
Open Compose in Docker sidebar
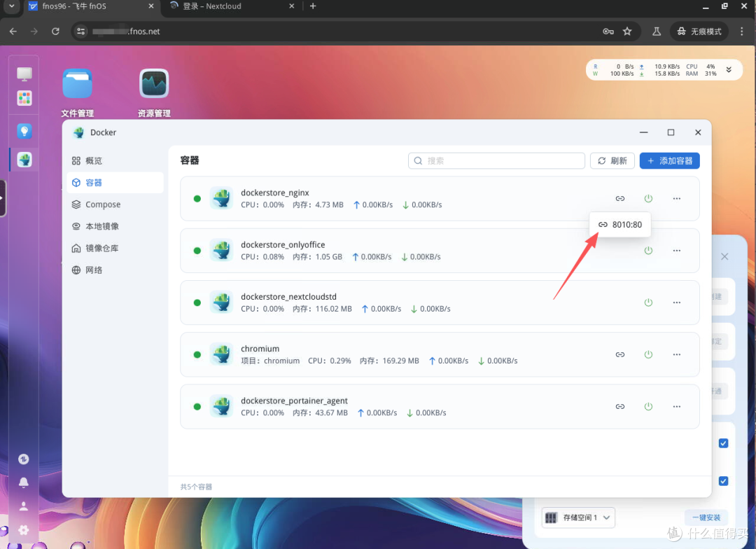[115, 204]
